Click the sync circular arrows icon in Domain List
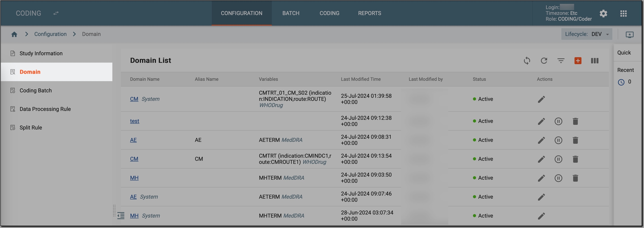644x228 pixels. 527,61
